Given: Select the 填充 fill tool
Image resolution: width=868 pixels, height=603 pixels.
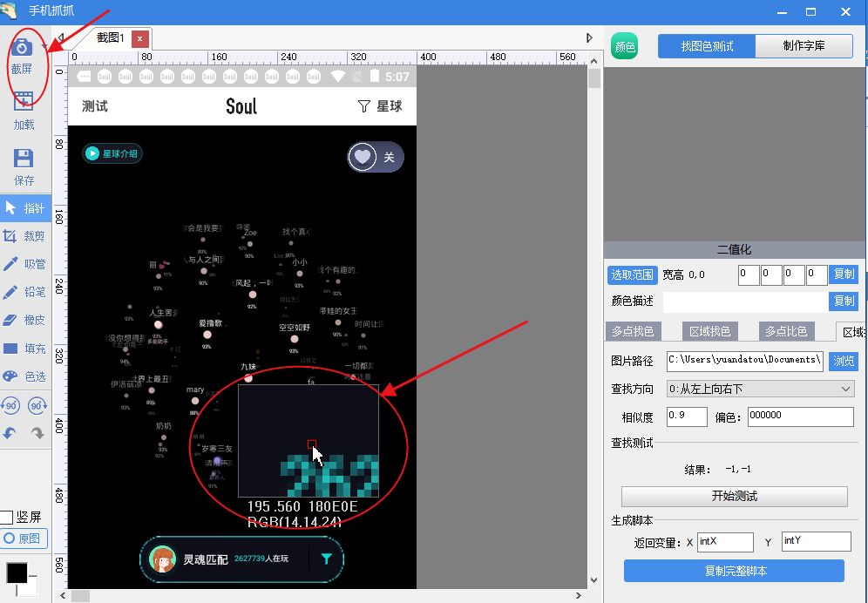Looking at the screenshot, I should tap(25, 349).
